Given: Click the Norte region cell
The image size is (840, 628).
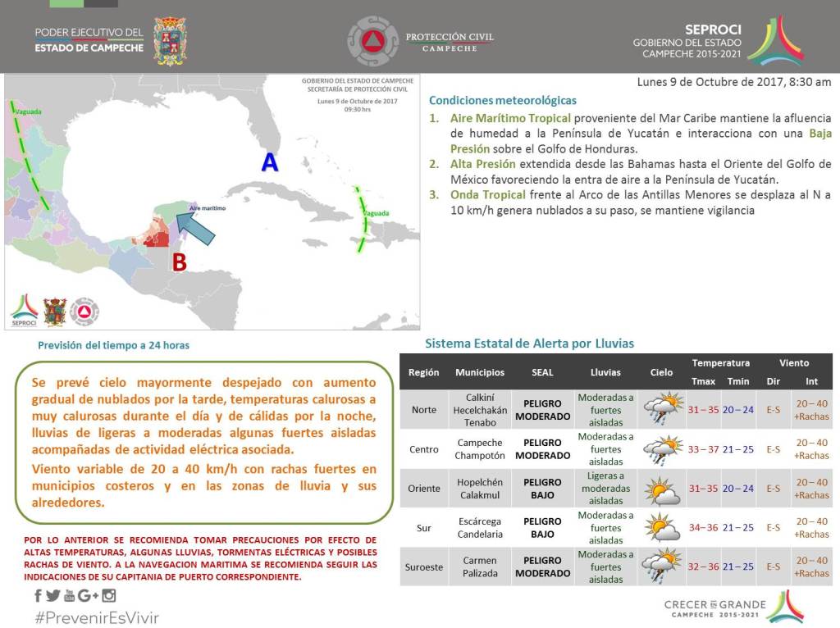Looking at the screenshot, I should click(424, 410).
